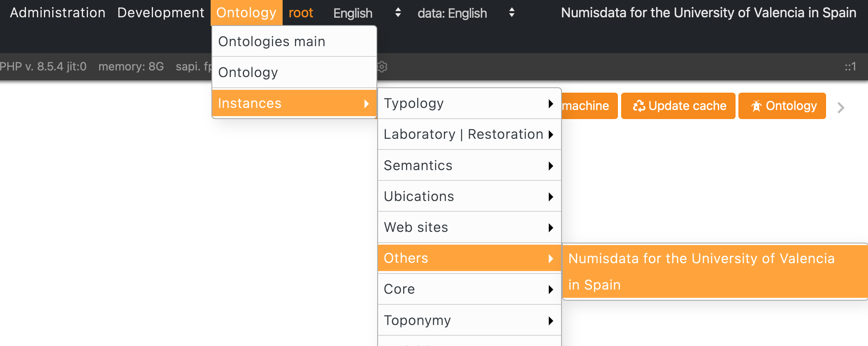The height and width of the screenshot is (346, 868).
Task: Click the partially hidden machine button
Action: pyautogui.click(x=589, y=106)
